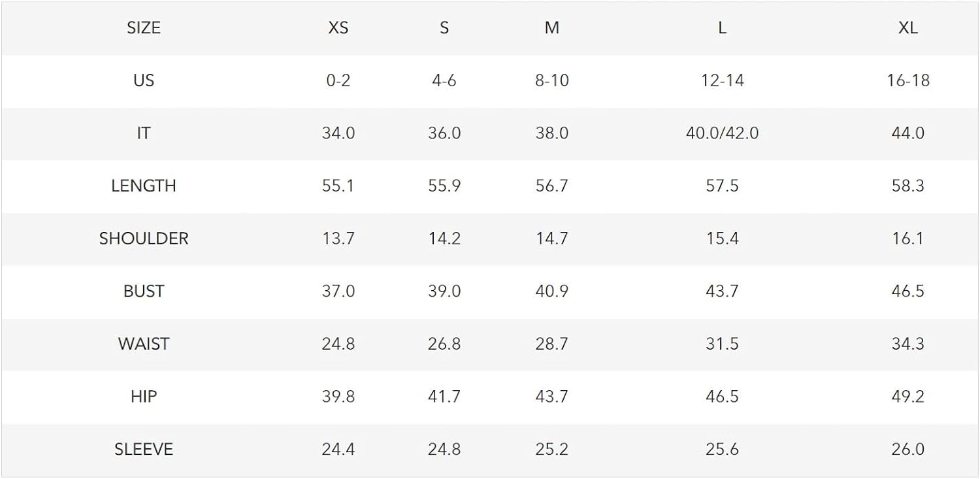Click the LENGTH row label
Image resolution: width=980 pixels, height=479 pixels.
coord(144,186)
